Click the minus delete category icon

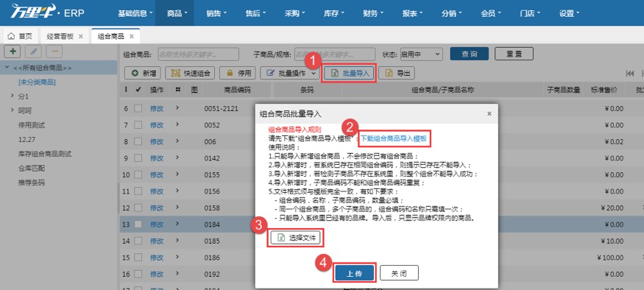[54, 52]
